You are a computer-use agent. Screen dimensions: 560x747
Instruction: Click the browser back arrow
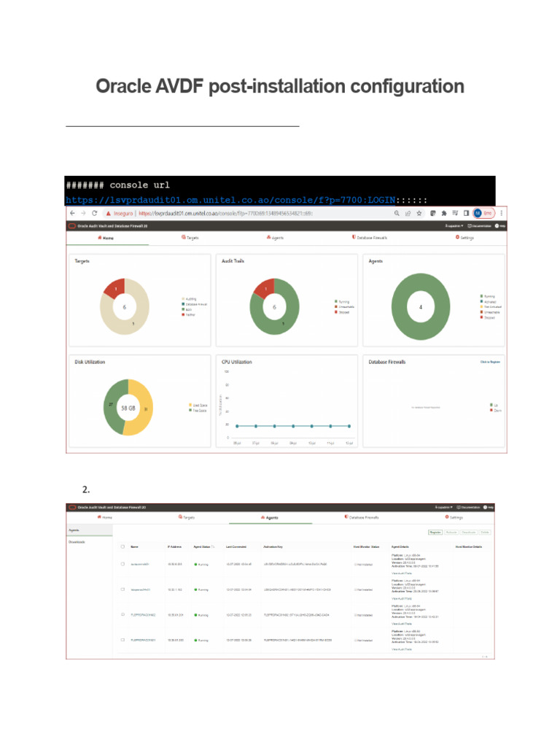click(72, 214)
